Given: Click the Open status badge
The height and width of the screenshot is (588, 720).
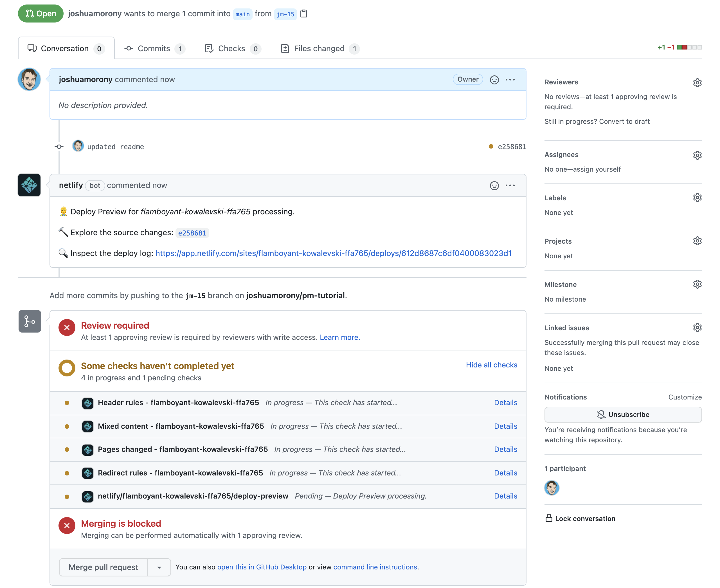Looking at the screenshot, I should tap(40, 14).
